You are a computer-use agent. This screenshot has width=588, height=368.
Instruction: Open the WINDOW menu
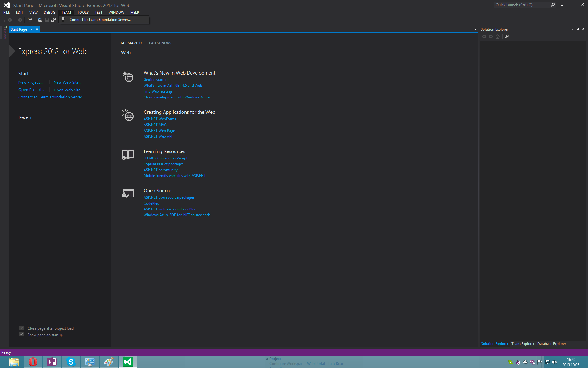(116, 13)
